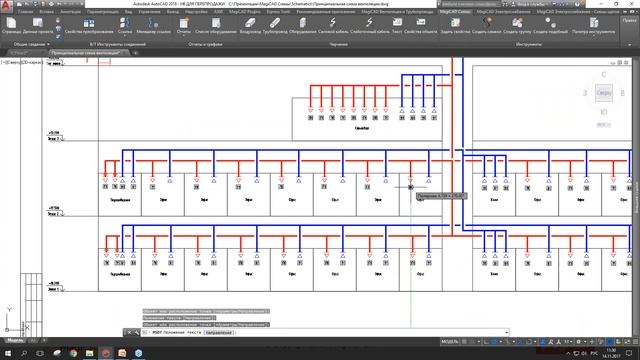640x360 pixels.
Task: Expand the Палитра инструментов dropdown arrow
Action: (x=593, y=36)
